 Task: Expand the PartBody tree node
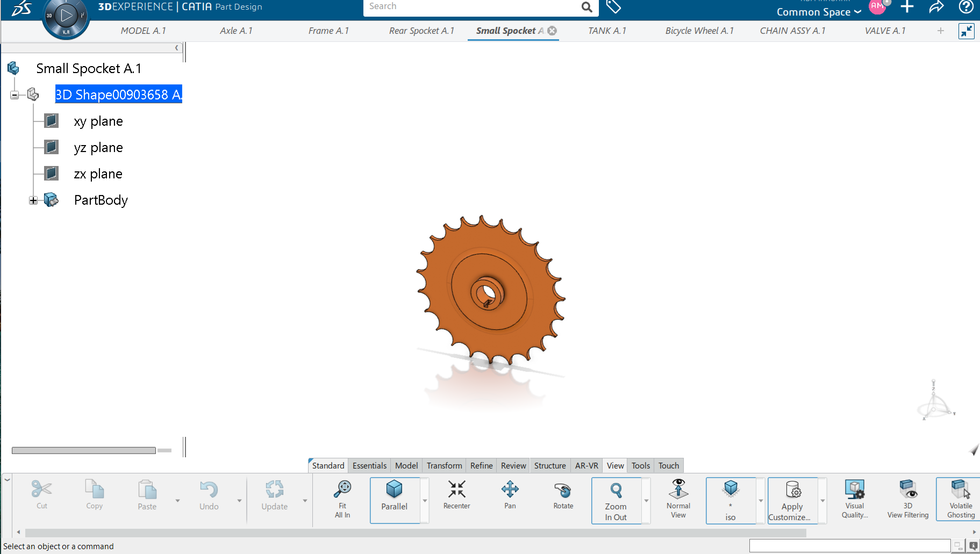[x=33, y=200]
